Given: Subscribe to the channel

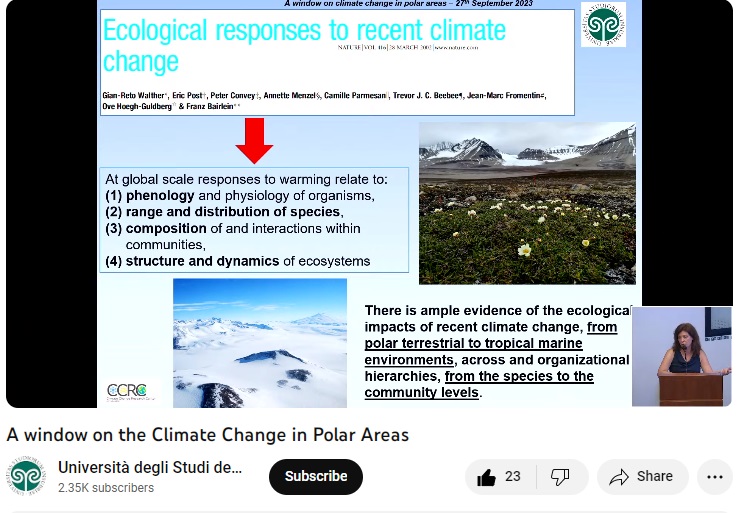Looking at the screenshot, I should click(315, 477).
